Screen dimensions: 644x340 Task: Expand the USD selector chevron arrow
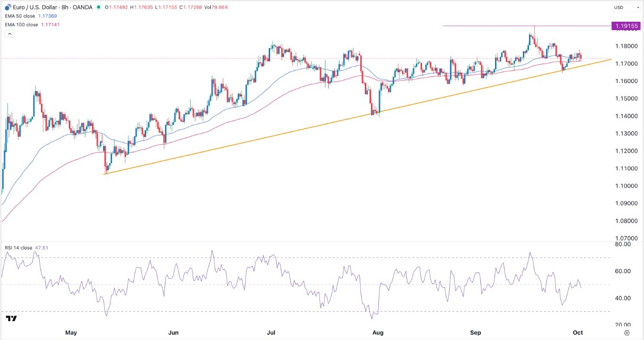tap(637, 7)
